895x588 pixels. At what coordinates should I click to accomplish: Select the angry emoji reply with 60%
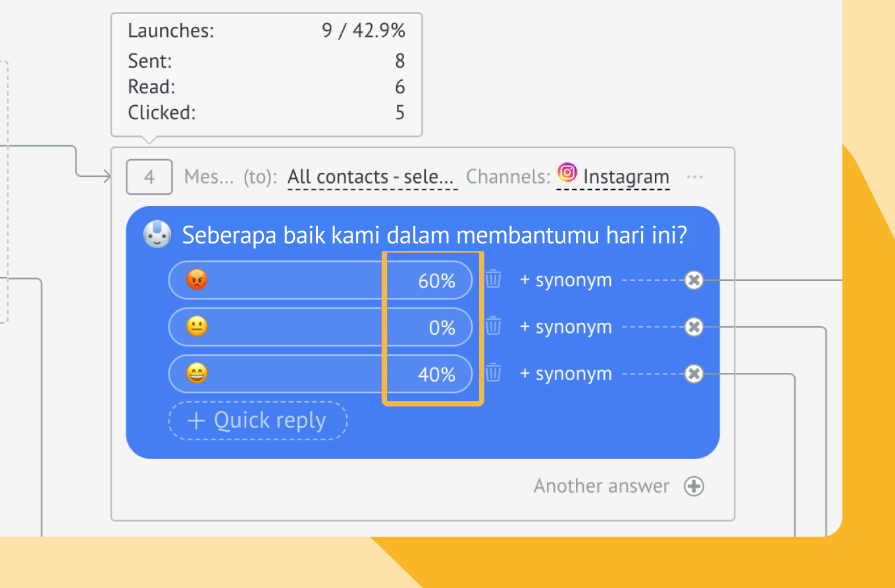tap(320, 280)
